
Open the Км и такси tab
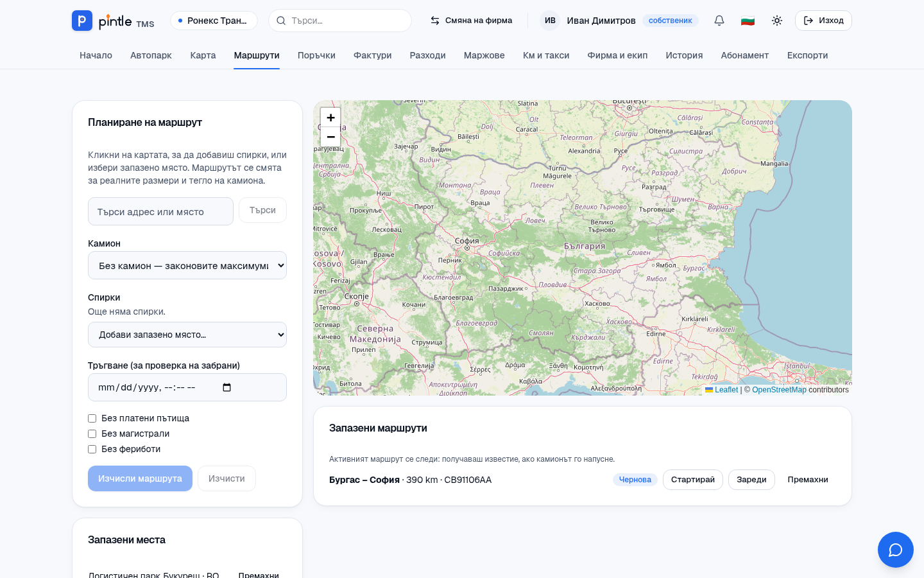(546, 55)
